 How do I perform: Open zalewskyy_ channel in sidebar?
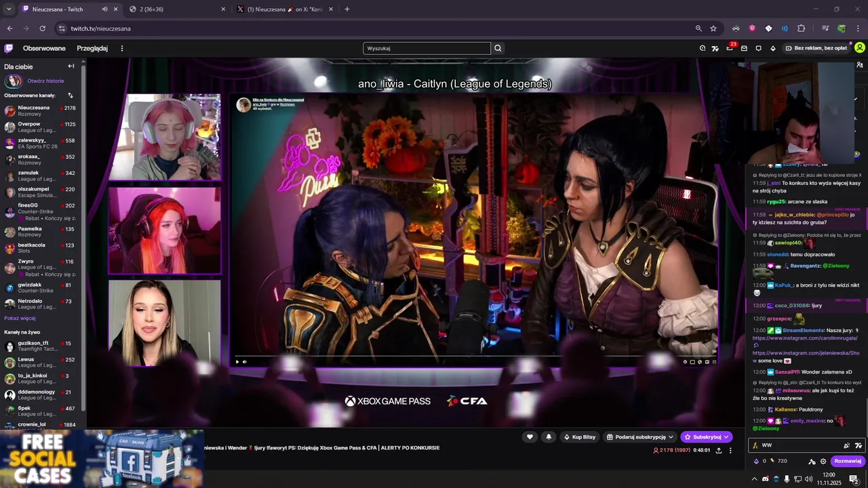(x=42, y=143)
